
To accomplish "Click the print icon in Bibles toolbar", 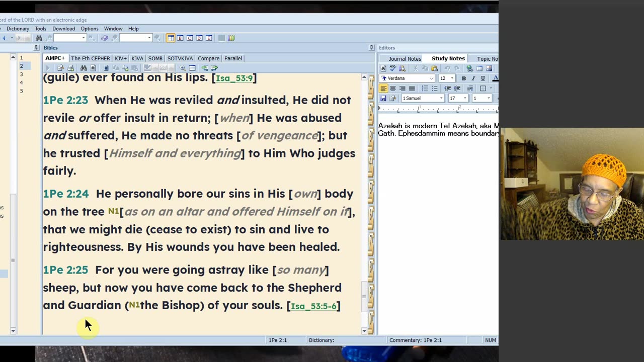I will [x=70, y=68].
